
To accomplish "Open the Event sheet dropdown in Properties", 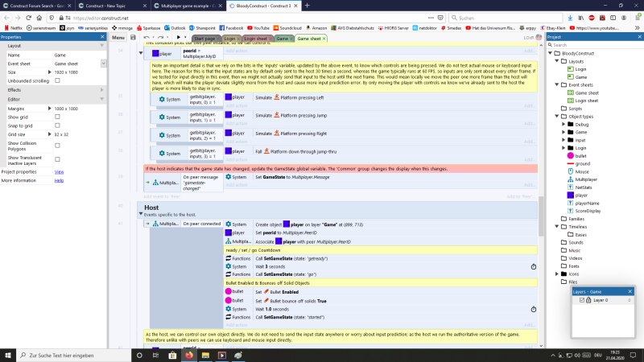I will 103,64.
